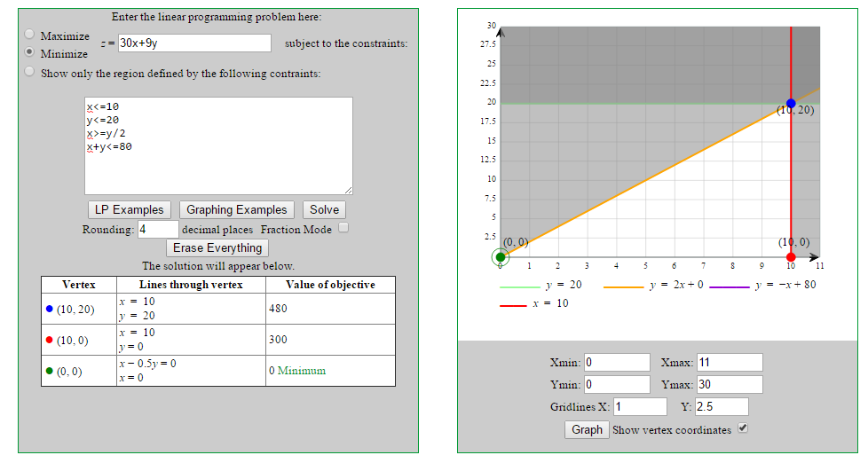The width and height of the screenshot is (868, 463).
Task: Click the green vertex point at origin on graph
Action: (501, 257)
